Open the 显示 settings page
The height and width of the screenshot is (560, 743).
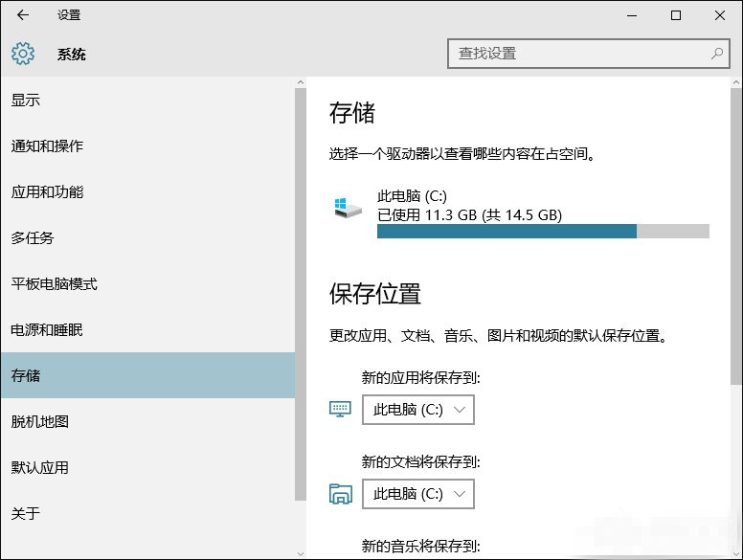pos(26,101)
